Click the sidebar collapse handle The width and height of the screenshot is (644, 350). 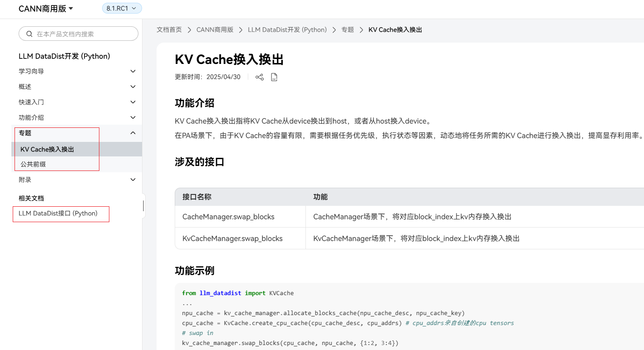click(143, 206)
